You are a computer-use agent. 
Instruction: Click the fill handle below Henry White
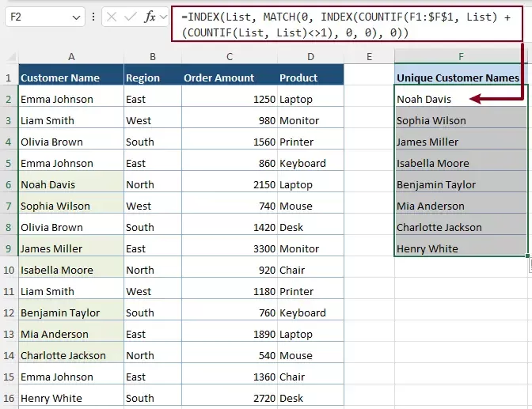527,256
